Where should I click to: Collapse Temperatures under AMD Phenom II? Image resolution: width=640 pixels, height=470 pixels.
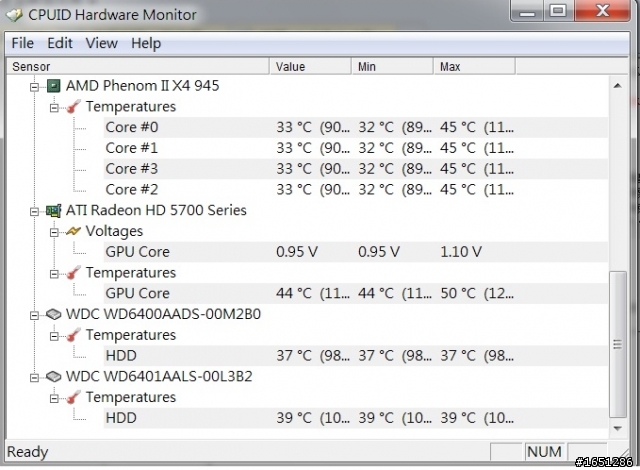click(x=54, y=108)
